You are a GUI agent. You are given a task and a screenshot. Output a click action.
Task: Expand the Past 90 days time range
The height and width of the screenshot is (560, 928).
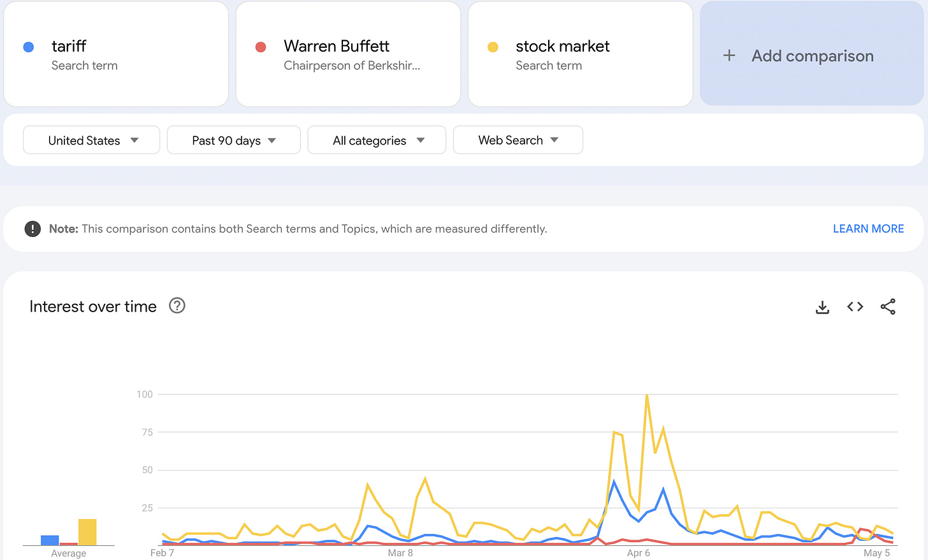click(x=233, y=140)
